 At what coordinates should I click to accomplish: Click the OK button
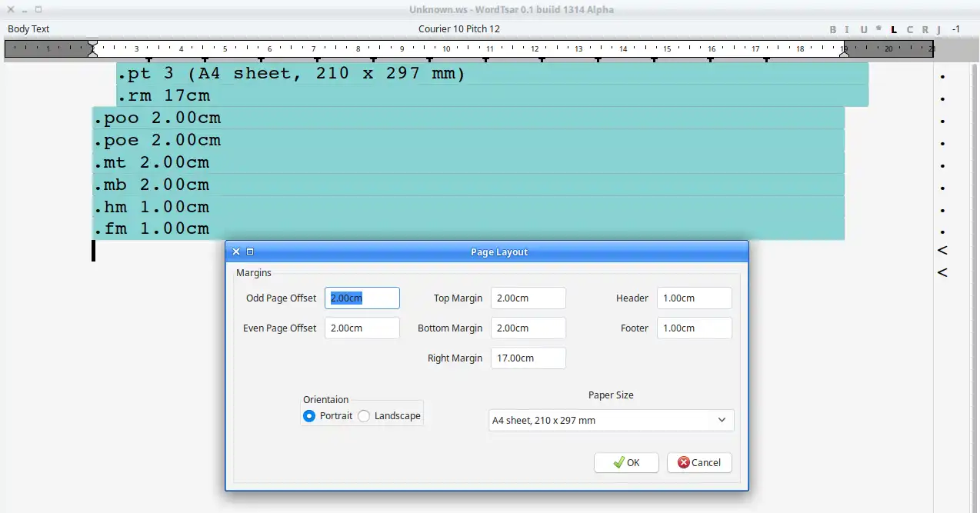coord(626,462)
